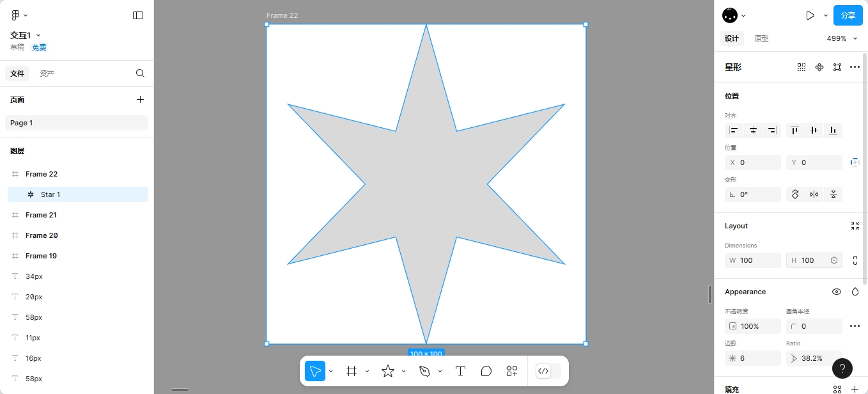Select the Comment tool
Viewport: 868px width, 394px height.
pos(486,371)
